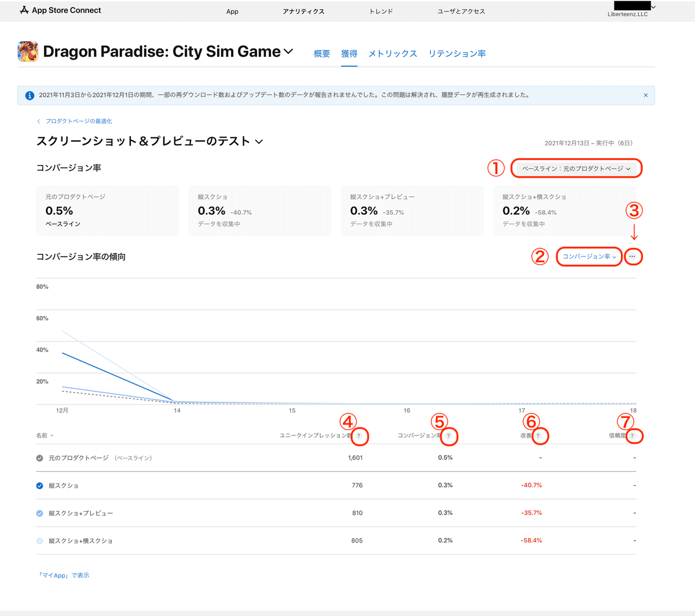Click the -58.4% improvement value in table

(x=531, y=541)
